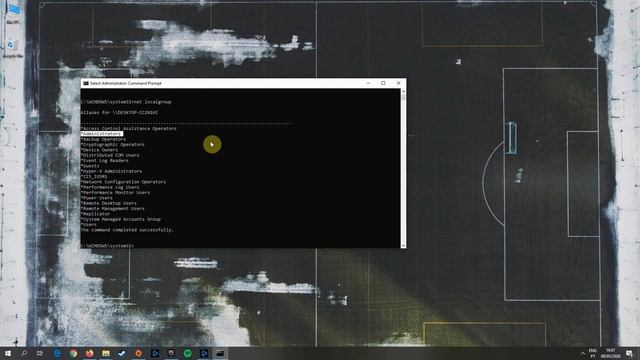Click the *Device Owners line
The width and height of the screenshot is (640, 360).
coord(99,150)
